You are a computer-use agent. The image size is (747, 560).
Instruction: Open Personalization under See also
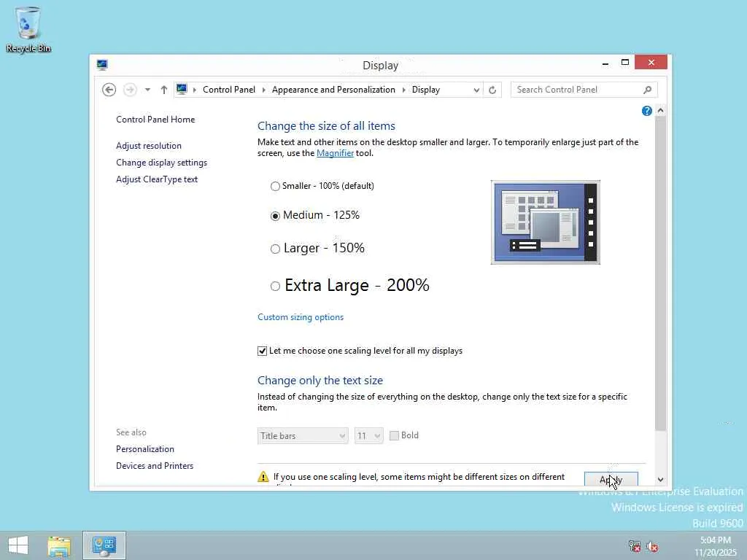pyautogui.click(x=145, y=449)
